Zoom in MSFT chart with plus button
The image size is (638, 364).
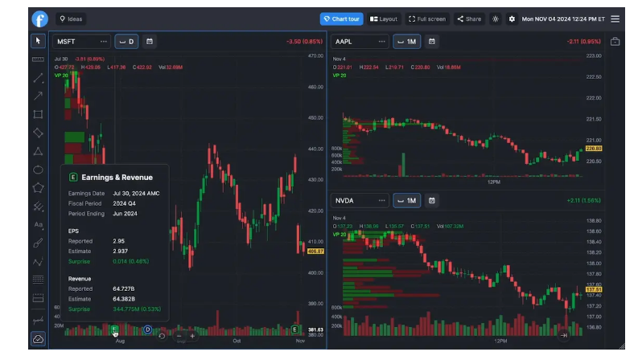coord(192,336)
